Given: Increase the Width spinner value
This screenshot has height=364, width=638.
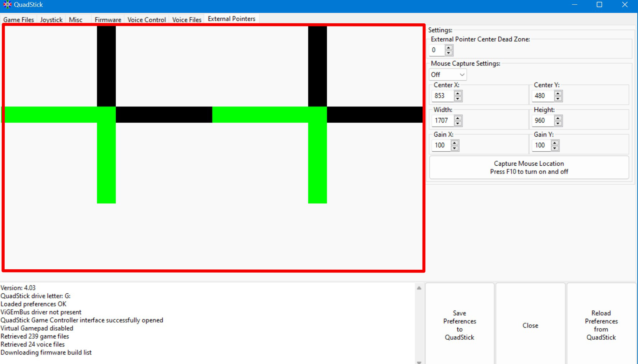Looking at the screenshot, I should (x=458, y=118).
